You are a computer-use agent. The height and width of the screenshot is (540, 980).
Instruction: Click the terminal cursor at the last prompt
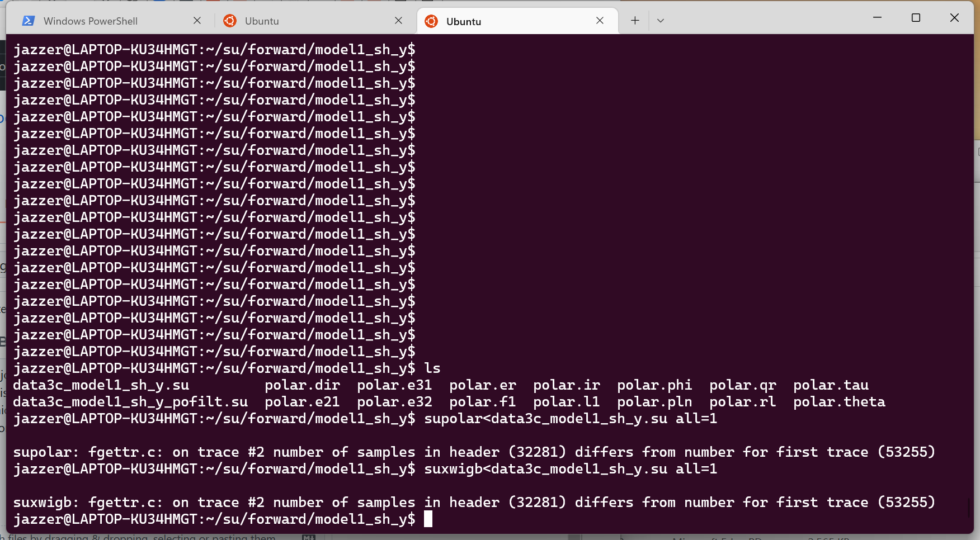pyautogui.click(x=428, y=519)
